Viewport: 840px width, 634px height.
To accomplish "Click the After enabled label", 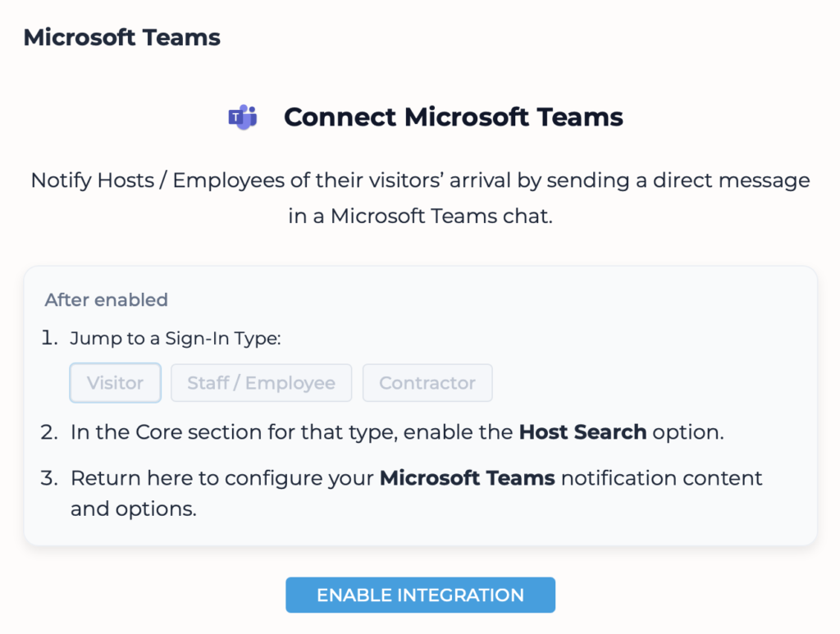I will pyautogui.click(x=106, y=299).
